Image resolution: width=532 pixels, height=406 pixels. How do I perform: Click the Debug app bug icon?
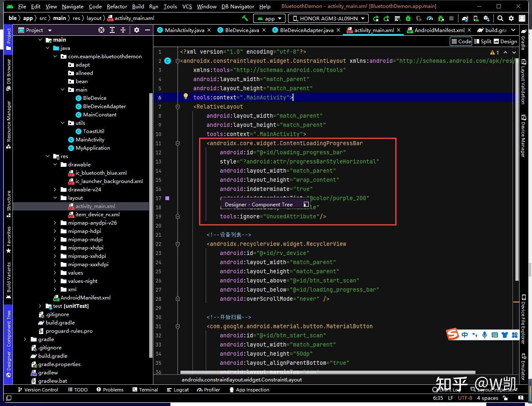[x=408, y=18]
